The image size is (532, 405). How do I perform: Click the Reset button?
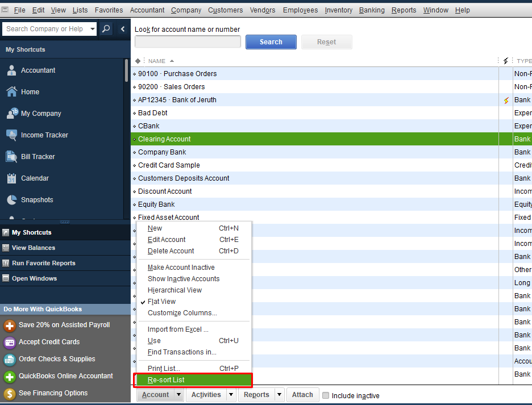click(326, 42)
